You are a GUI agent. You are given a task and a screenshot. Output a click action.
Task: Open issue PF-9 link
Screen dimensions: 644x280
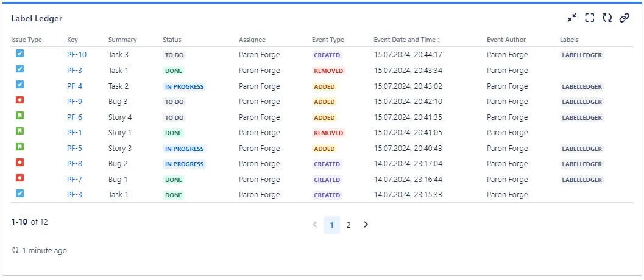[74, 102]
